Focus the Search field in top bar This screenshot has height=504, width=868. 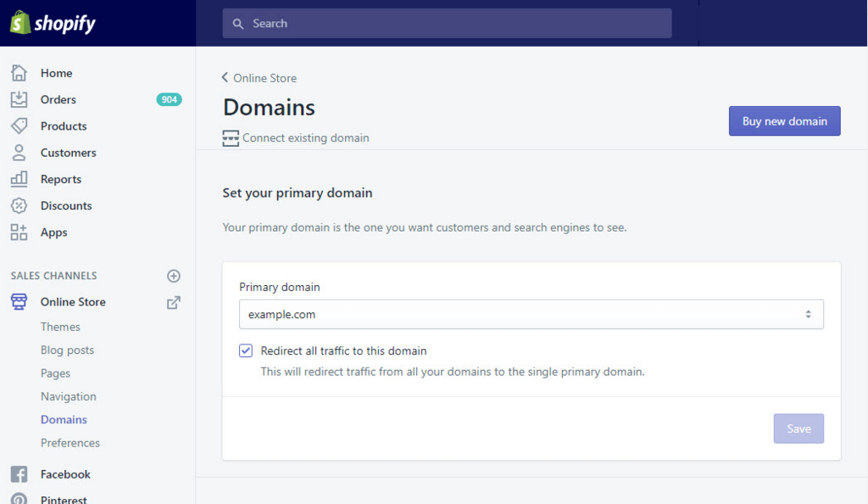pyautogui.click(x=447, y=23)
